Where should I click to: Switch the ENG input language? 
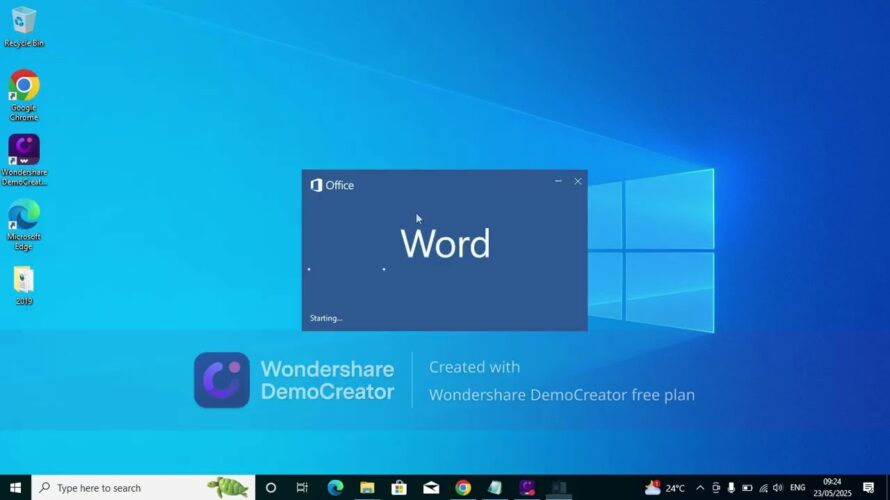797,488
